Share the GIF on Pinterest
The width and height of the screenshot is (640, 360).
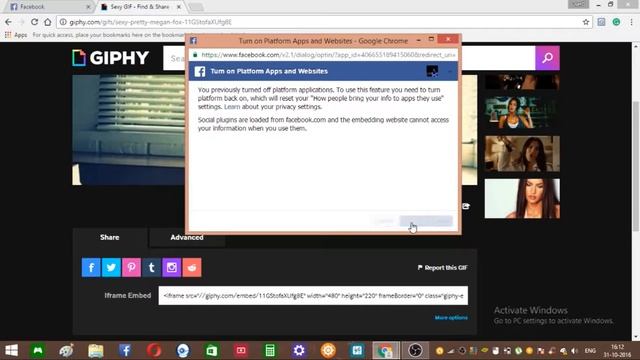click(x=131, y=267)
